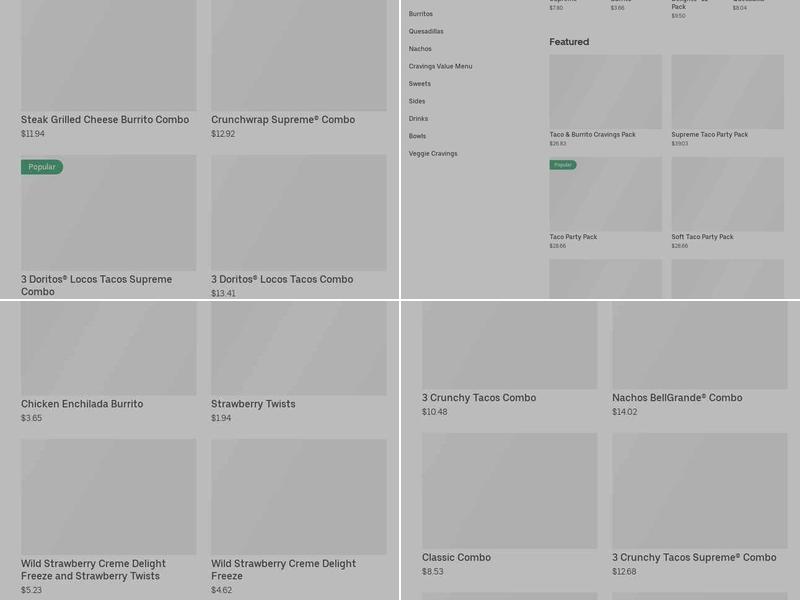Jump to the Sweets section

[x=420, y=84]
